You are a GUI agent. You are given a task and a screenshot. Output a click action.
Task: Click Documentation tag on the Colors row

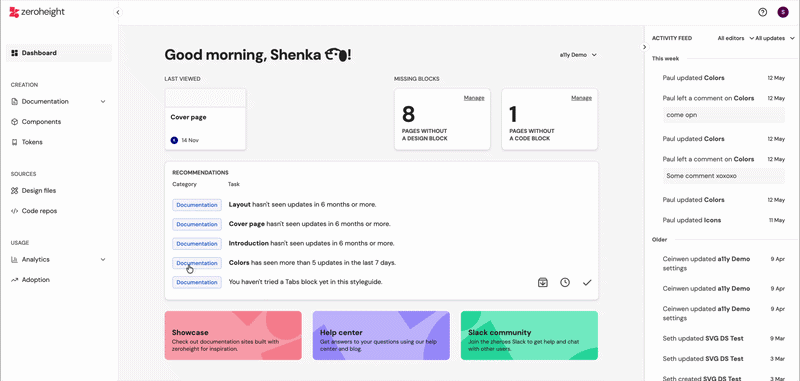coord(197,263)
